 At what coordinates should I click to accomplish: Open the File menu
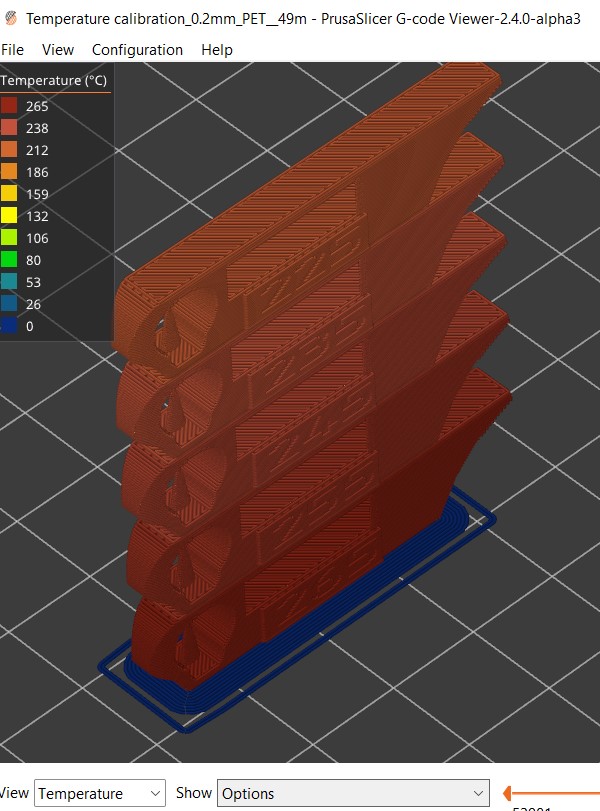pyautogui.click(x=12, y=50)
